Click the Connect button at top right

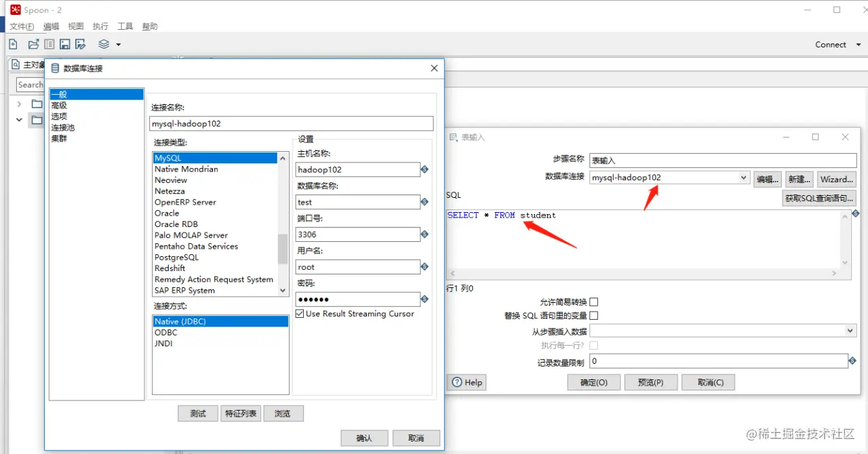(831, 44)
